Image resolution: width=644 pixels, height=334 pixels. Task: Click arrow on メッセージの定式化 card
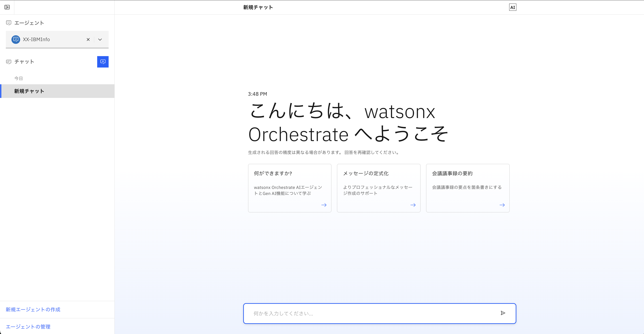(x=413, y=205)
